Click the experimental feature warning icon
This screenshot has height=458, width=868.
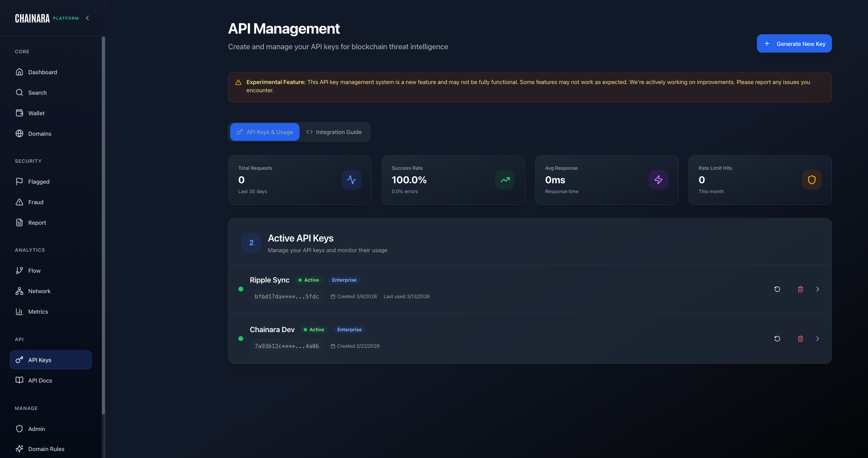(x=238, y=82)
